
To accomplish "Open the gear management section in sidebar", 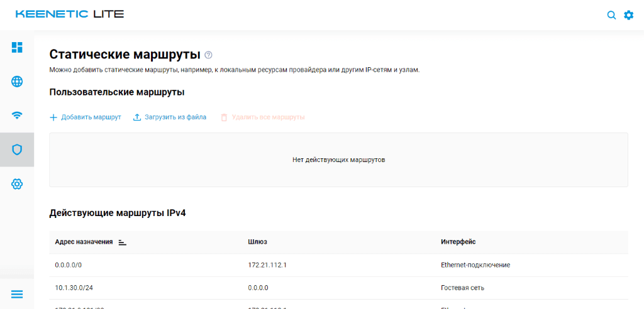I will click(17, 183).
